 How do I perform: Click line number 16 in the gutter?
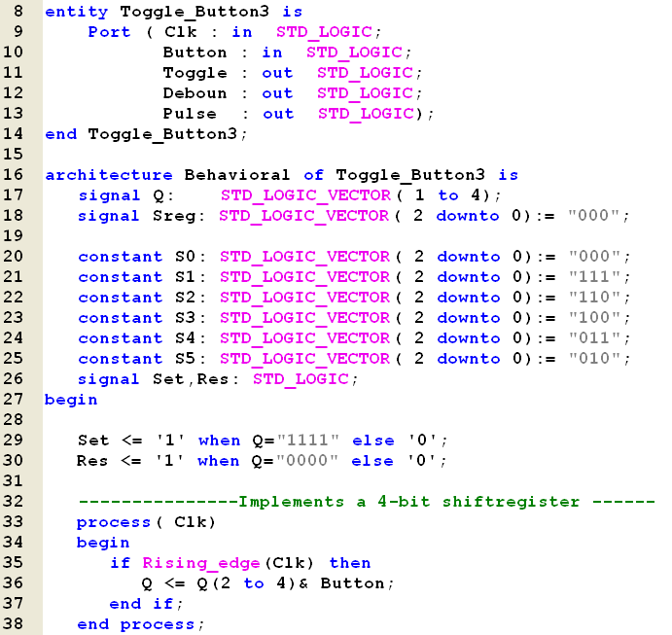tap(14, 174)
